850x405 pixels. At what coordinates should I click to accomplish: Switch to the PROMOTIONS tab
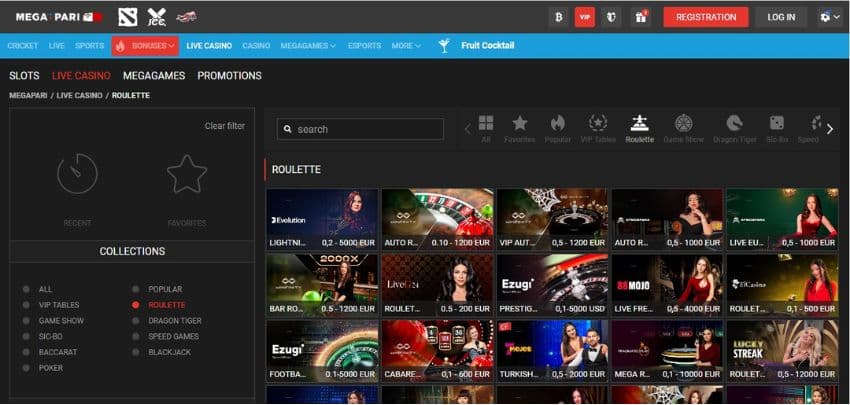[229, 76]
